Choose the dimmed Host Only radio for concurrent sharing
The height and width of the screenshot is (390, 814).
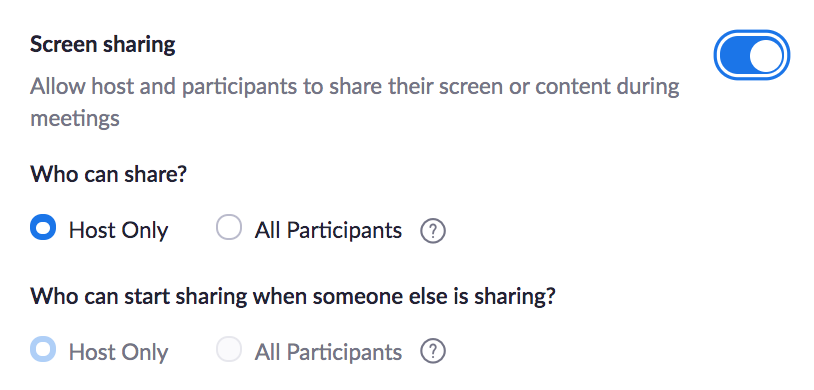coord(43,348)
